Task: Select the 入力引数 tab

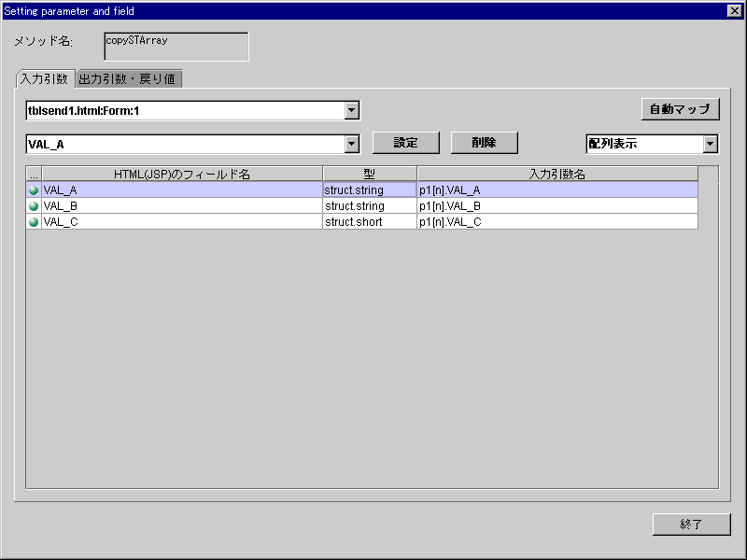Action: [x=44, y=79]
